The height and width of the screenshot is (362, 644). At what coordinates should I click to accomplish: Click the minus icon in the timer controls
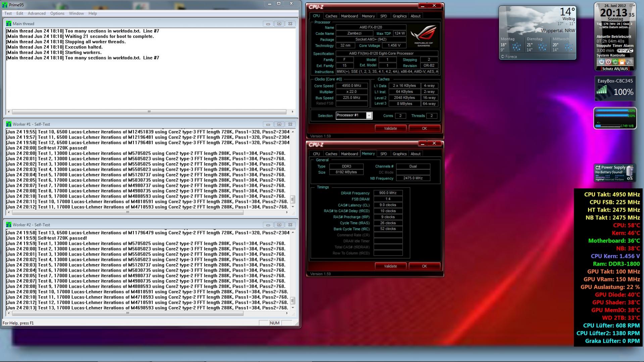coord(623,51)
